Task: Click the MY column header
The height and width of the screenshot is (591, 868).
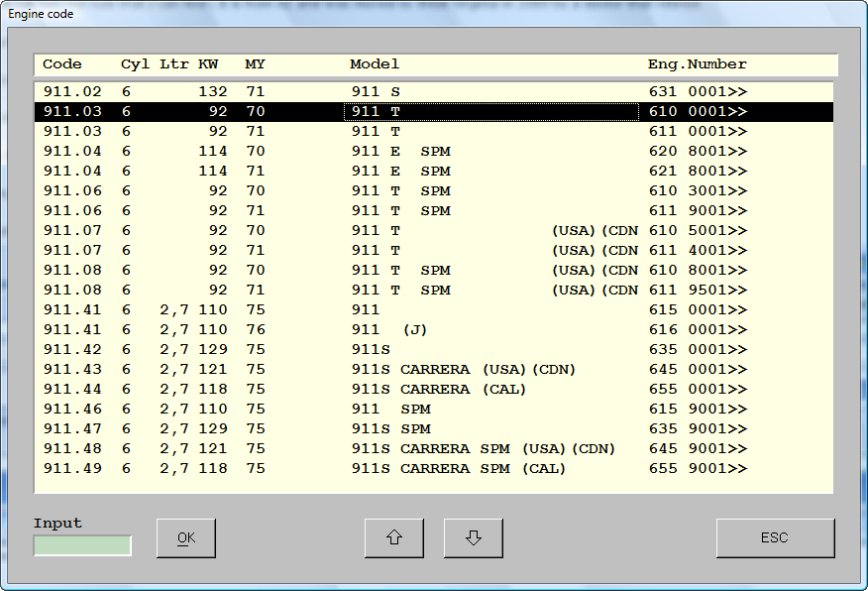Action: pos(256,64)
